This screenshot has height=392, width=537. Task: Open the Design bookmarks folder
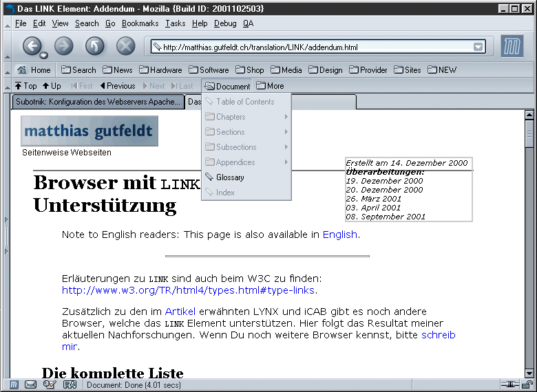[326, 70]
